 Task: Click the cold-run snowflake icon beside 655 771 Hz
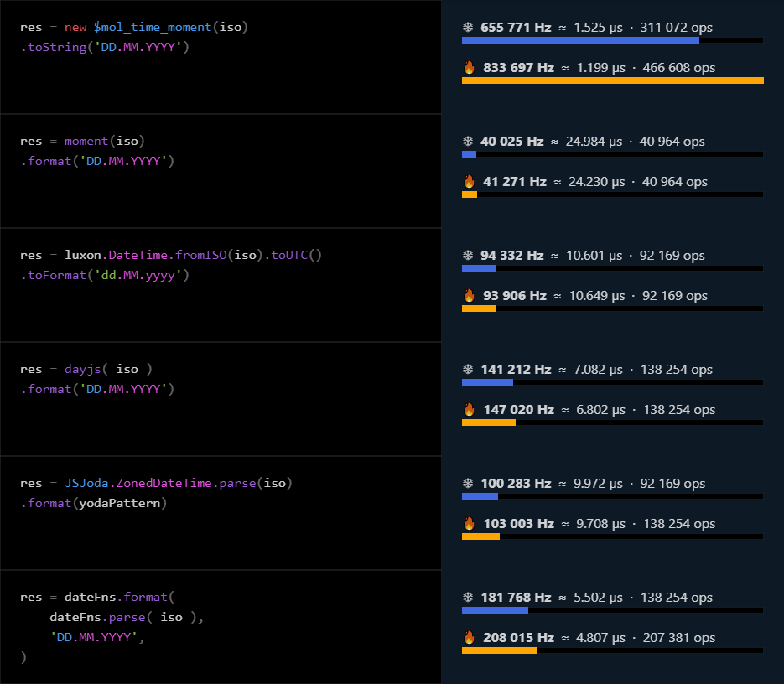(468, 28)
